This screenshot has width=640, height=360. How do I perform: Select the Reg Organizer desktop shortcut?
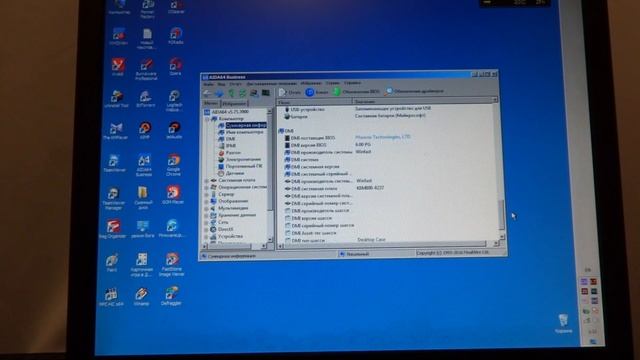pos(113,229)
